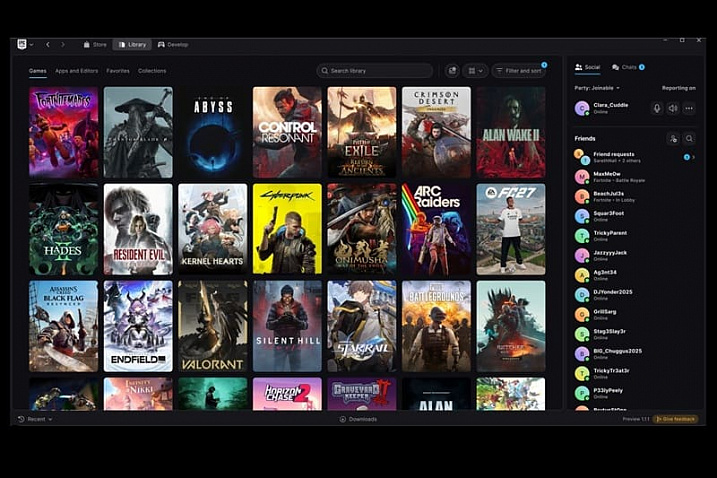Image resolution: width=717 pixels, height=478 pixels.
Task: Open the Crimson Desert game tile
Action: click(x=436, y=132)
